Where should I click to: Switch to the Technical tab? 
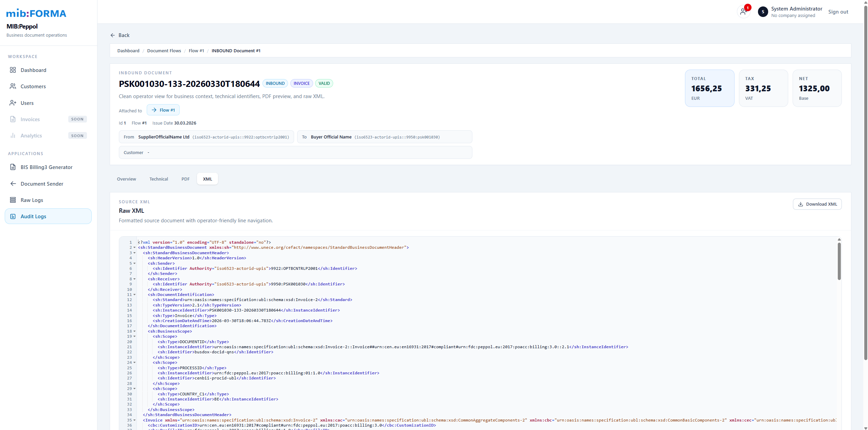(159, 179)
